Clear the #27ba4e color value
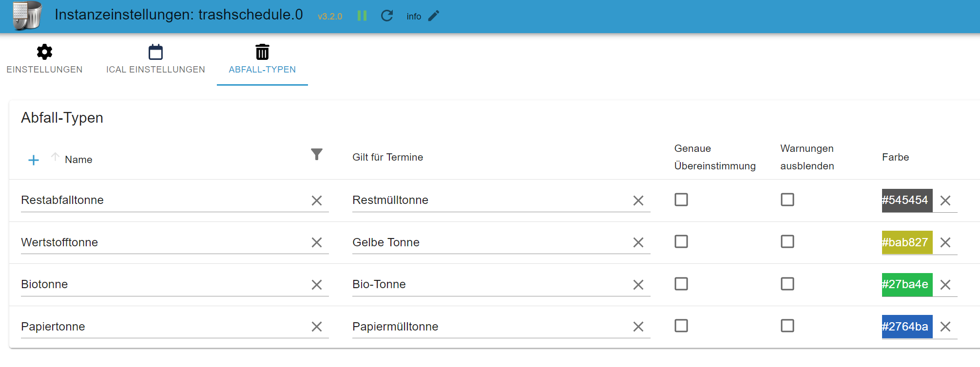 click(x=945, y=285)
